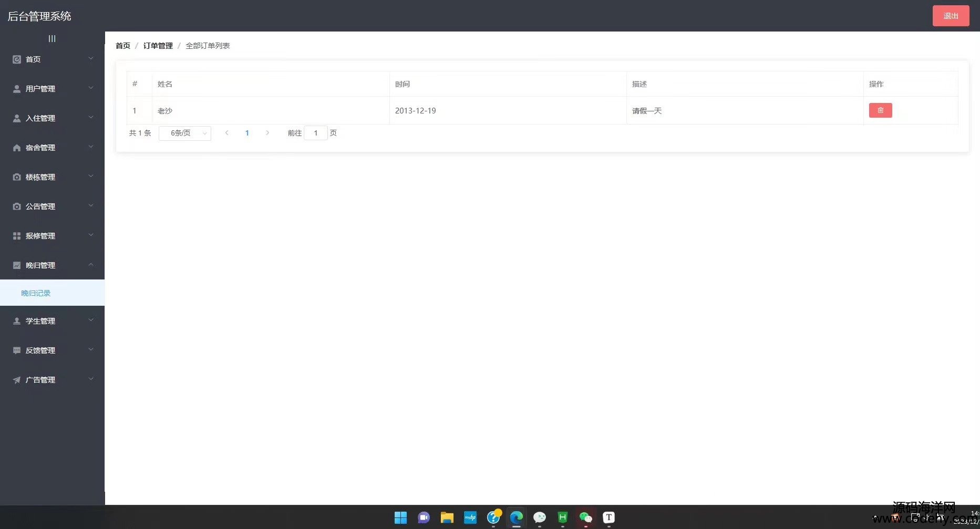The image size is (980, 529).
Task: Click the 反馈管理 chat bubble icon
Action: (x=17, y=350)
